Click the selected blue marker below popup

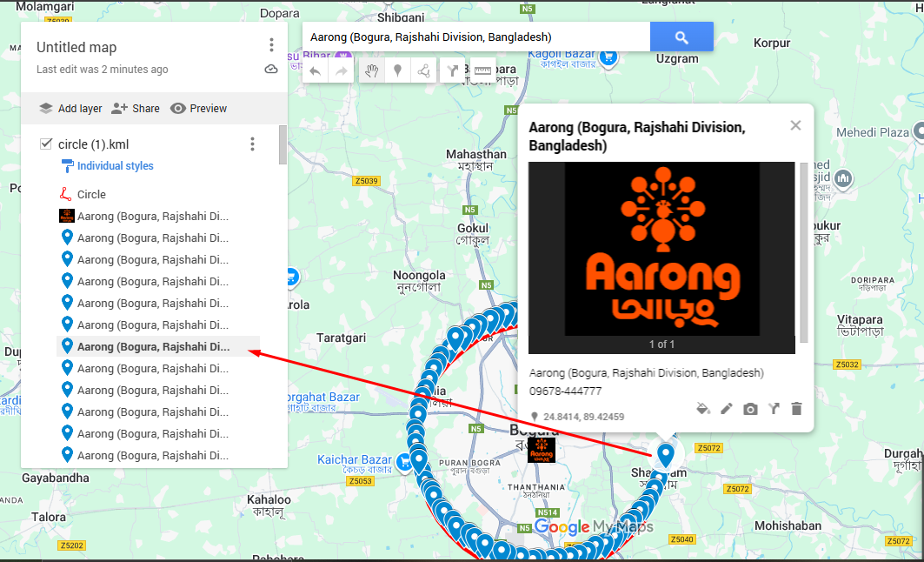[665, 456]
